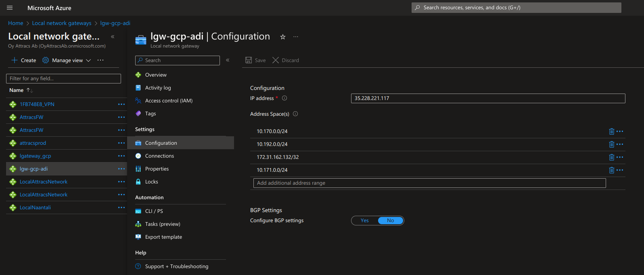Open the attracsprod gateway

33,143
